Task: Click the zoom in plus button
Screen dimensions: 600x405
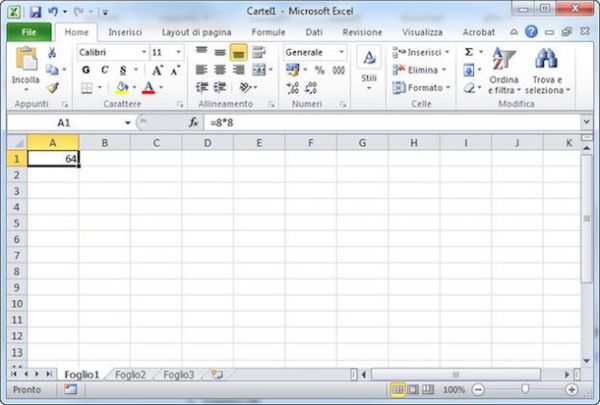Action: 572,390
